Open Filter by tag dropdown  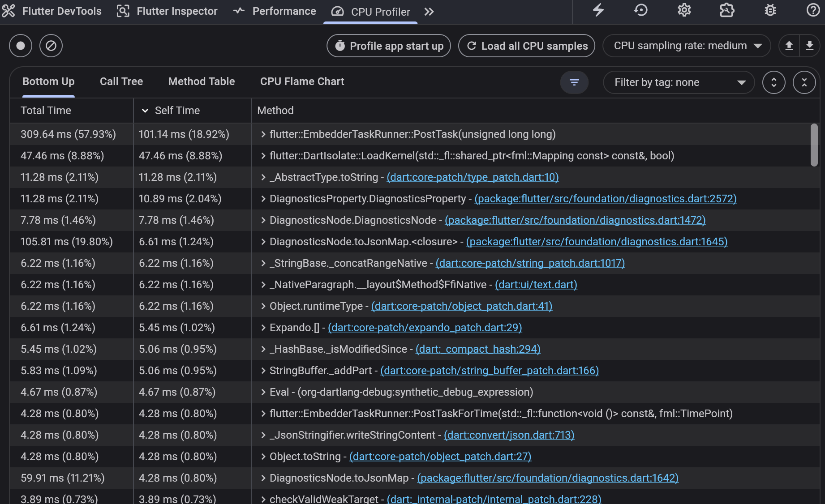click(x=679, y=82)
